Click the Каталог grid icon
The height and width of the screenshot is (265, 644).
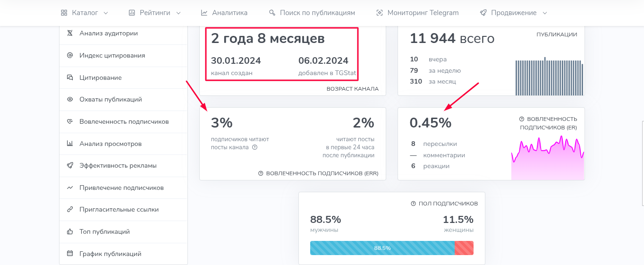[x=64, y=13]
